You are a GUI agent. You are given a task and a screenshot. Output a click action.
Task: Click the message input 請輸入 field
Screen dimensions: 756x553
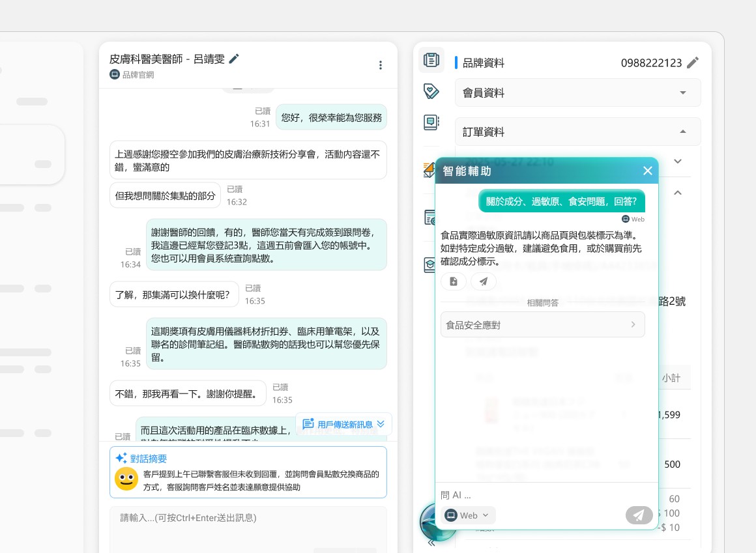(248, 528)
